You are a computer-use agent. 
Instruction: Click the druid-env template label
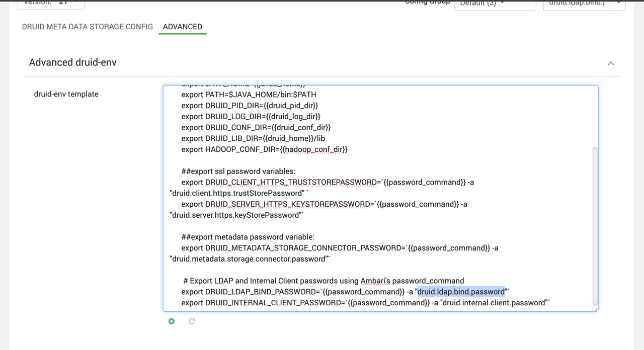click(x=66, y=94)
